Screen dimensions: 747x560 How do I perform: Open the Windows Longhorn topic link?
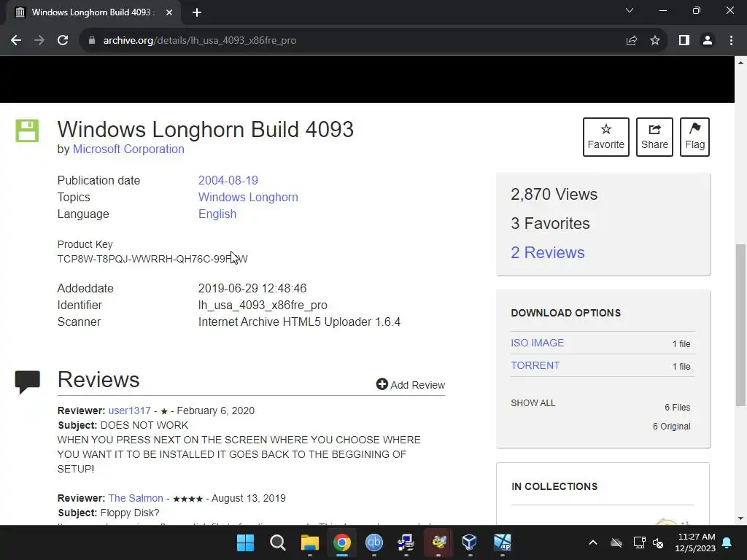point(248,197)
